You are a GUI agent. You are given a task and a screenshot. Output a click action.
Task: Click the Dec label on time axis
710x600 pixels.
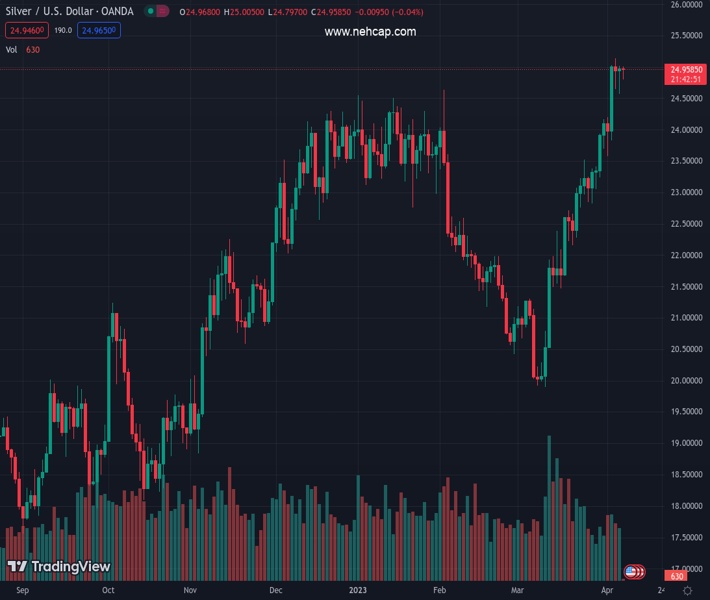tap(276, 591)
